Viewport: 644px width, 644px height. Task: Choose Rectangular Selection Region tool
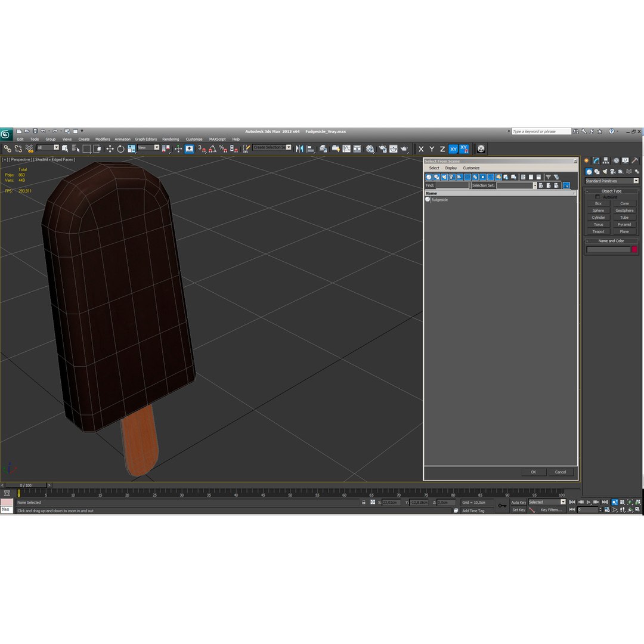86,148
